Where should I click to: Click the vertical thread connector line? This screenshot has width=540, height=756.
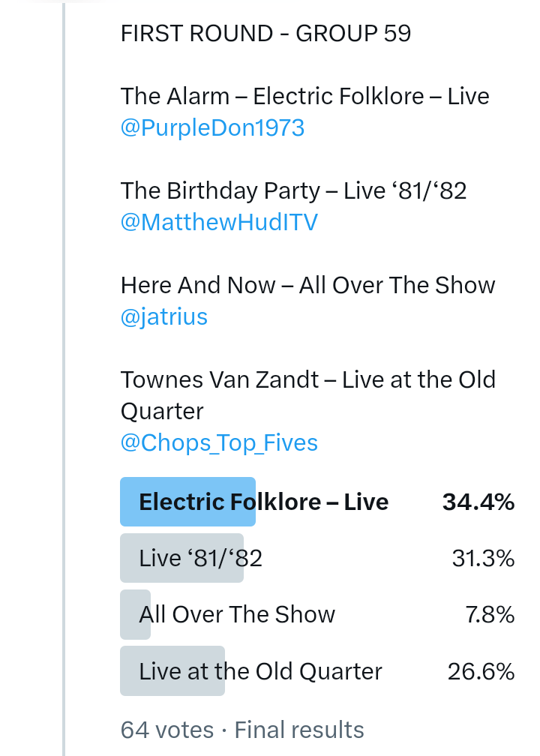point(64,375)
